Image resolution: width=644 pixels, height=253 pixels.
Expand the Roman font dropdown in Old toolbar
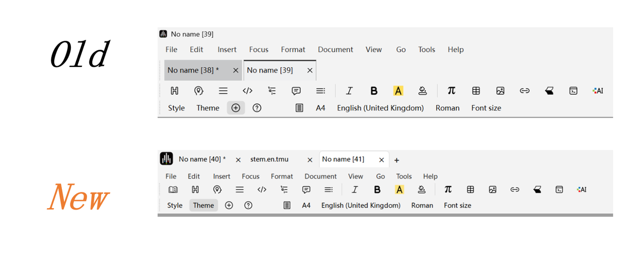tap(447, 108)
